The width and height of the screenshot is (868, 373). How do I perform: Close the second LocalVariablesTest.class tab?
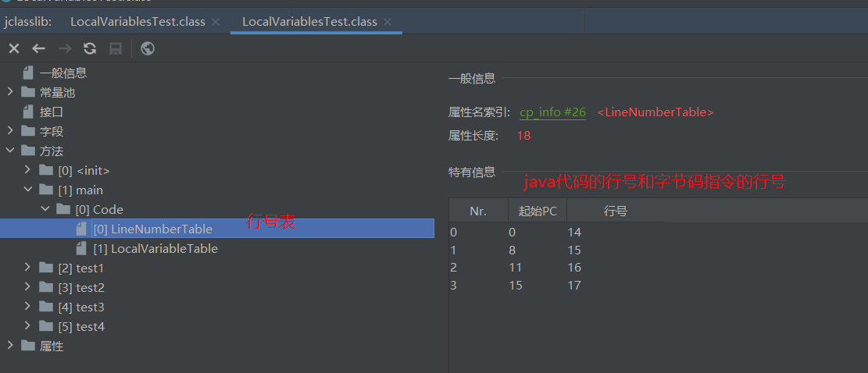[x=388, y=22]
